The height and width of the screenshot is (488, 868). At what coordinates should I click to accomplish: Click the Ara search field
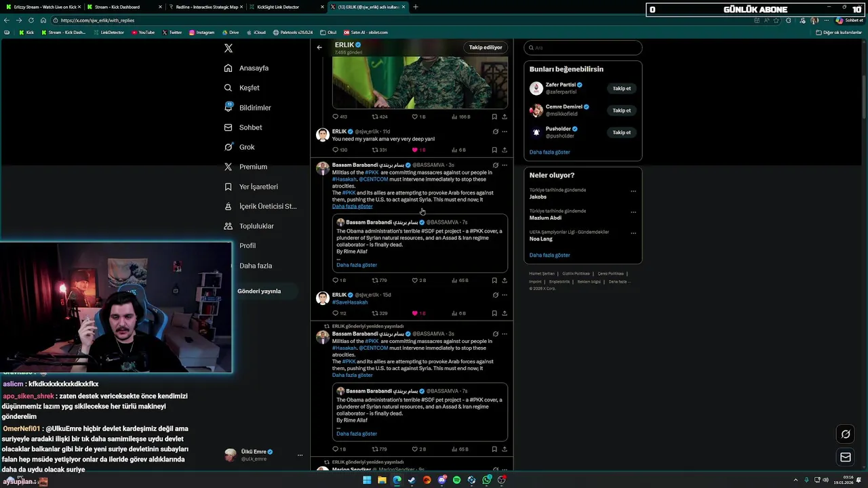click(583, 47)
